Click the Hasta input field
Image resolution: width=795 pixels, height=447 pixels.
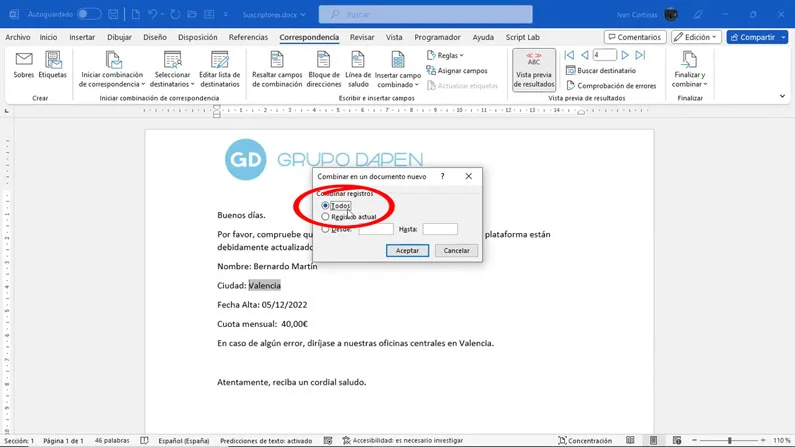[x=440, y=229]
